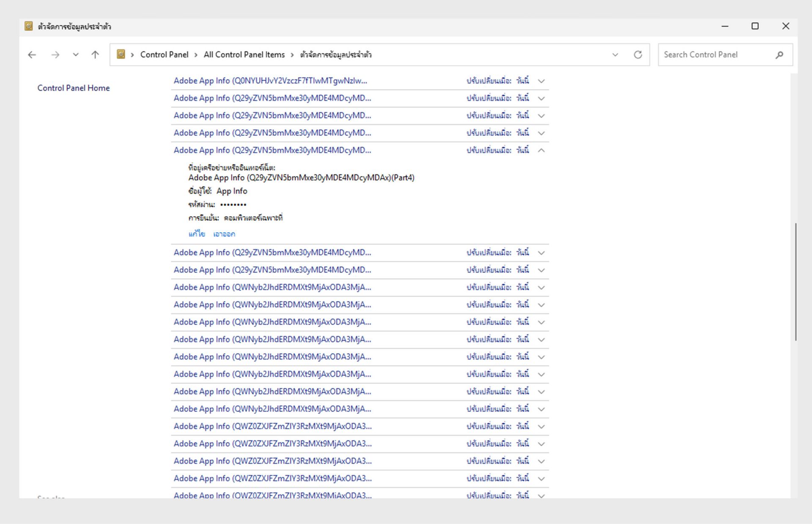Click the แก้ไข (Edit) link
812x524 pixels.
(197, 234)
